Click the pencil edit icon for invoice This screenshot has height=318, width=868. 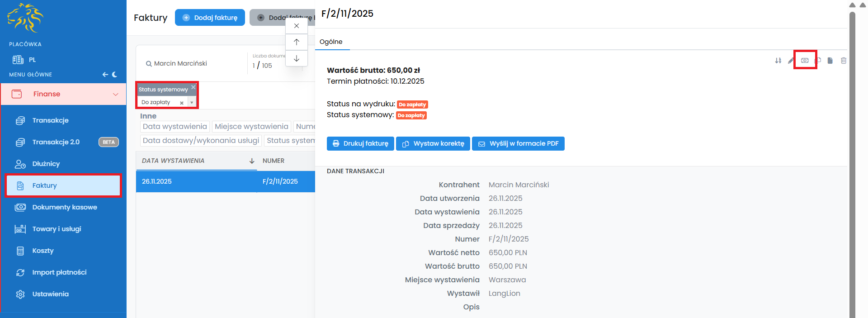coord(791,61)
